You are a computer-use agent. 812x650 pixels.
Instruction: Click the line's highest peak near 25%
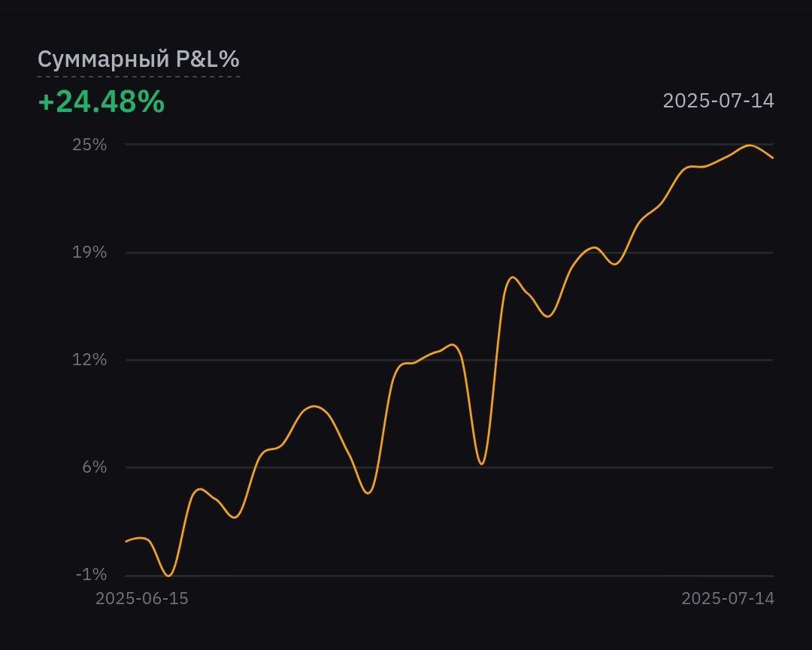tap(749, 145)
